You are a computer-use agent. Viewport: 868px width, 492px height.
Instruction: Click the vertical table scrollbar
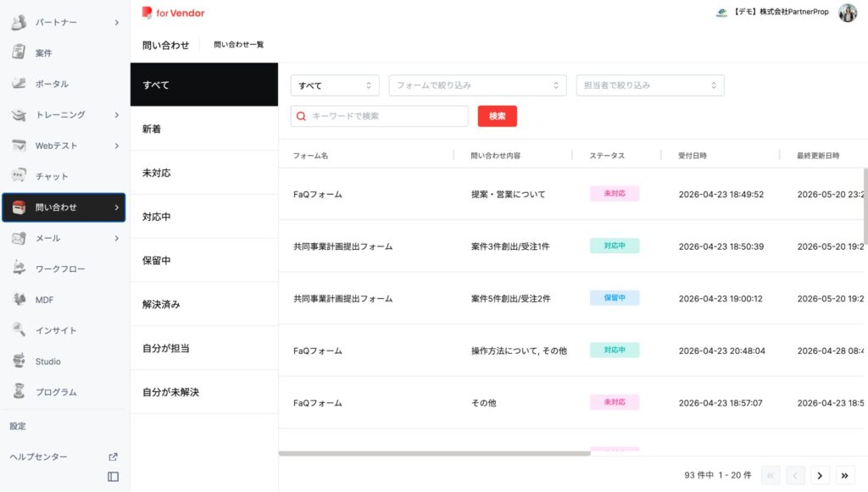(865, 206)
